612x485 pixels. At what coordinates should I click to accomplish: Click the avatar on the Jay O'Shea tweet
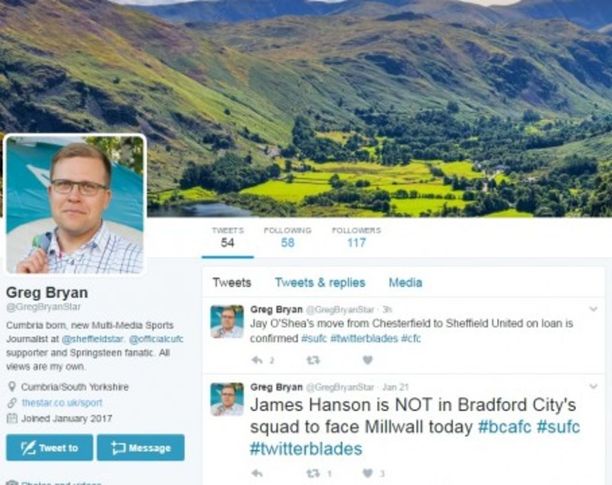coord(227,322)
